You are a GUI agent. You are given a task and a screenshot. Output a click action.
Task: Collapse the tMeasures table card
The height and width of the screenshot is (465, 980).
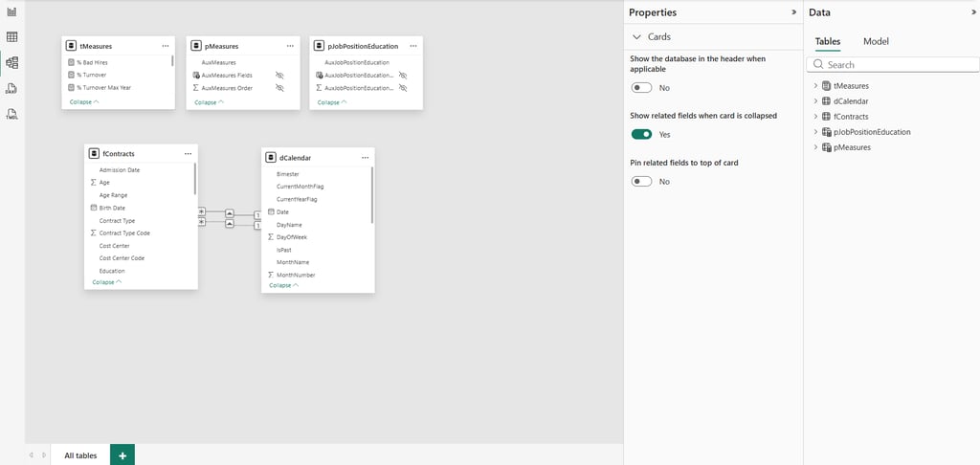click(84, 101)
